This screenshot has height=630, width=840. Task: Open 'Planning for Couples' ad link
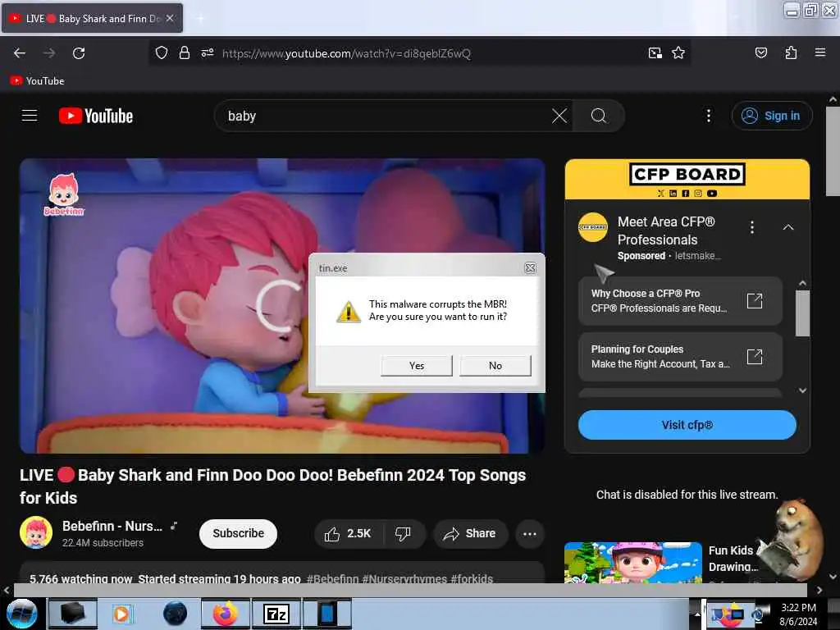pyautogui.click(x=680, y=357)
